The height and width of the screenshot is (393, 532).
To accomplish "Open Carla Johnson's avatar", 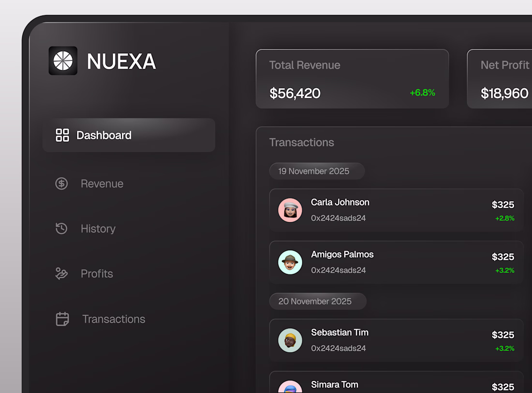I will pos(290,210).
